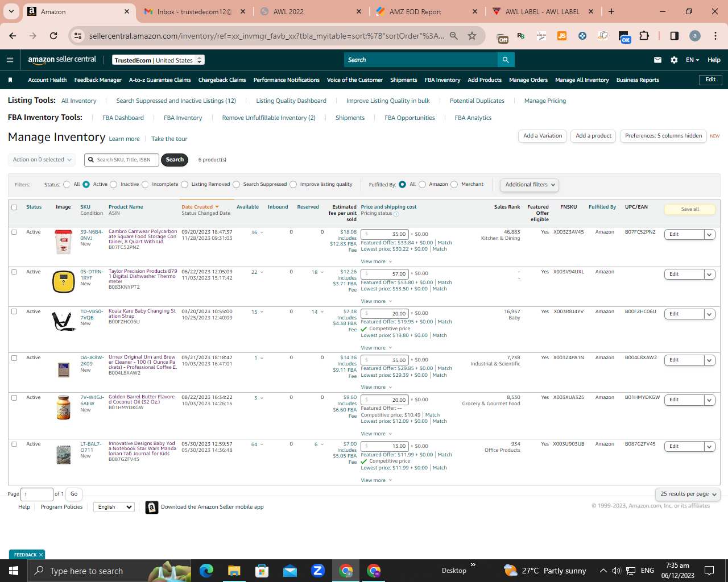Click the zoom magnifier icon in address bar
The height and width of the screenshot is (582, 728).
click(454, 36)
